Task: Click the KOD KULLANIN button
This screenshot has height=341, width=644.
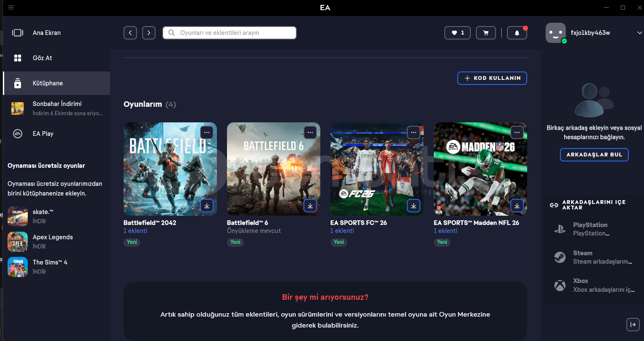Action: 492,78
